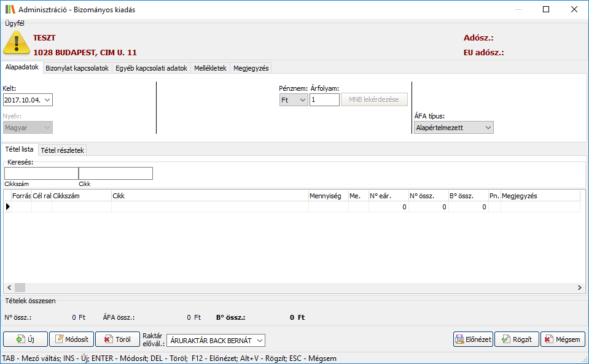Click the Cikk search field
This screenshot has width=589, height=364.
tap(115, 174)
